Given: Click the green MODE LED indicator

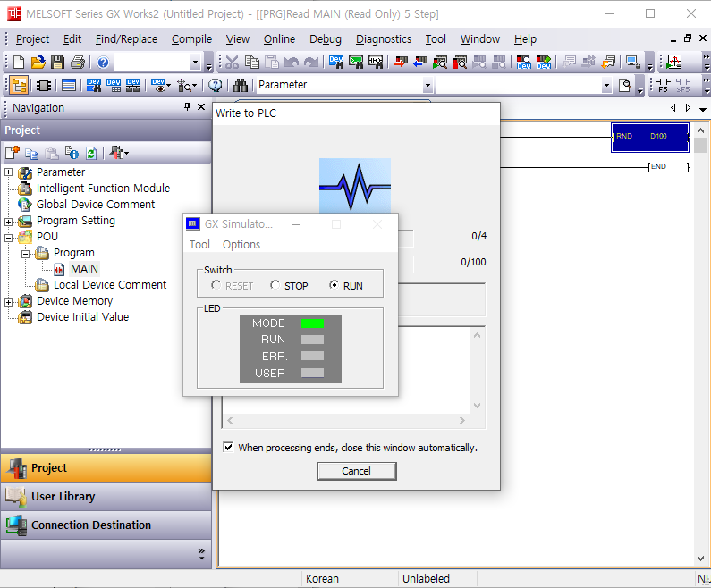Looking at the screenshot, I should (312, 323).
